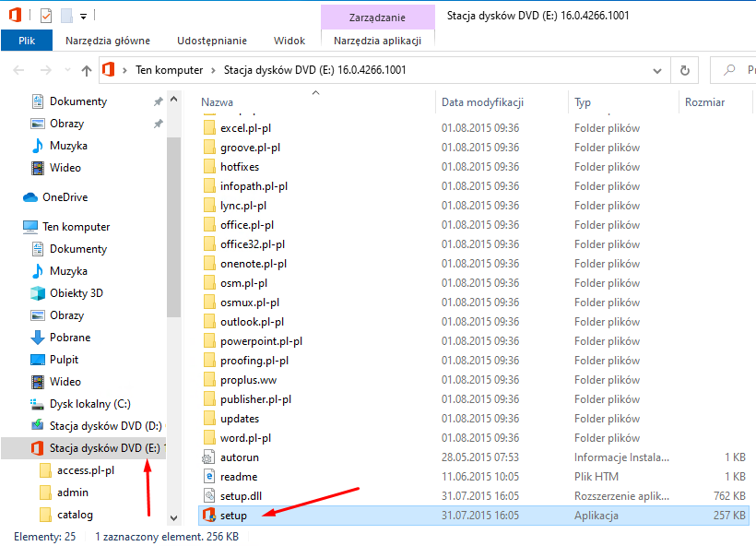Viewport: 756px width, 546px height.
Task: Open the access.pl-pl folder in the tree
Action: (x=86, y=470)
